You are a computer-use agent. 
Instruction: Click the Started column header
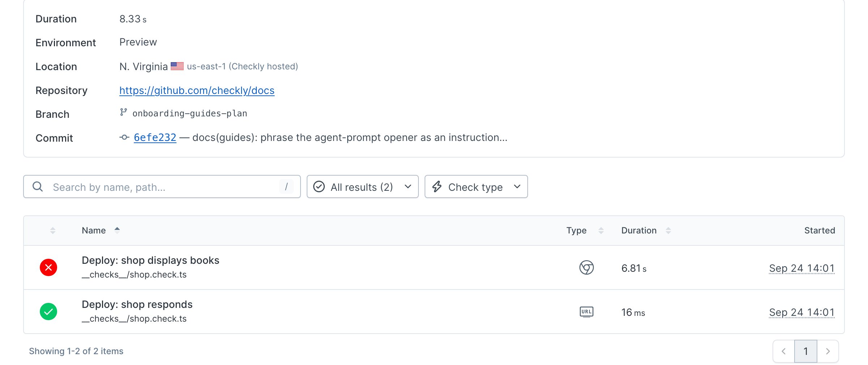click(x=820, y=231)
